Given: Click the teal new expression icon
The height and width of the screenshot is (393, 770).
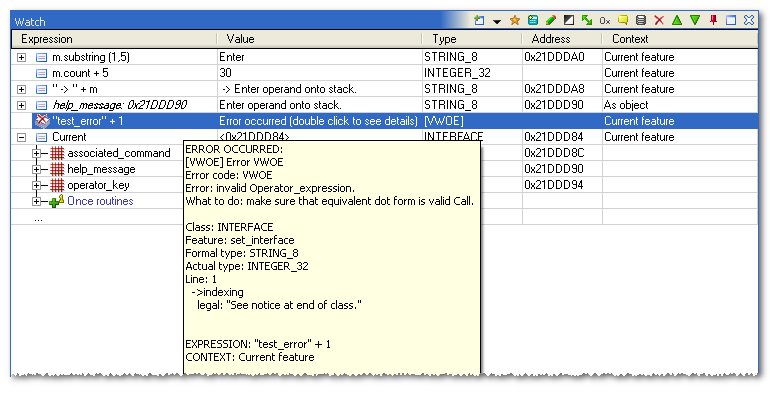Looking at the screenshot, I should click(533, 21).
